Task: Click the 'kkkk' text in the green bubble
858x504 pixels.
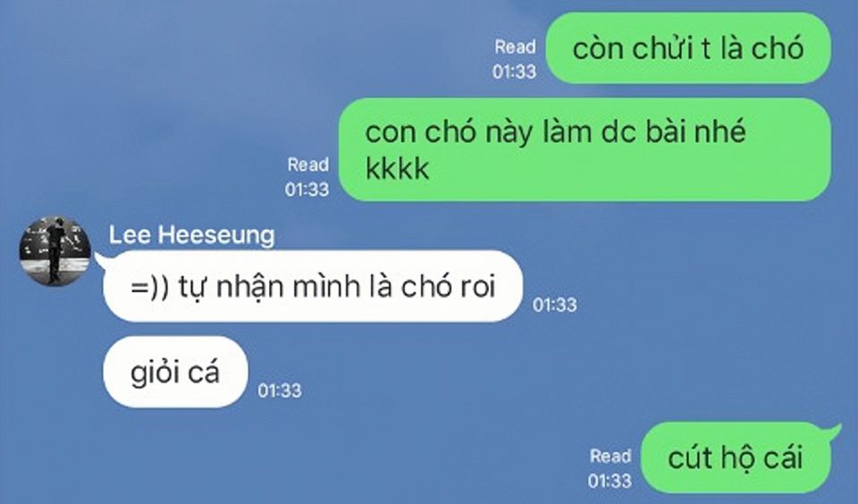Action: point(397,169)
